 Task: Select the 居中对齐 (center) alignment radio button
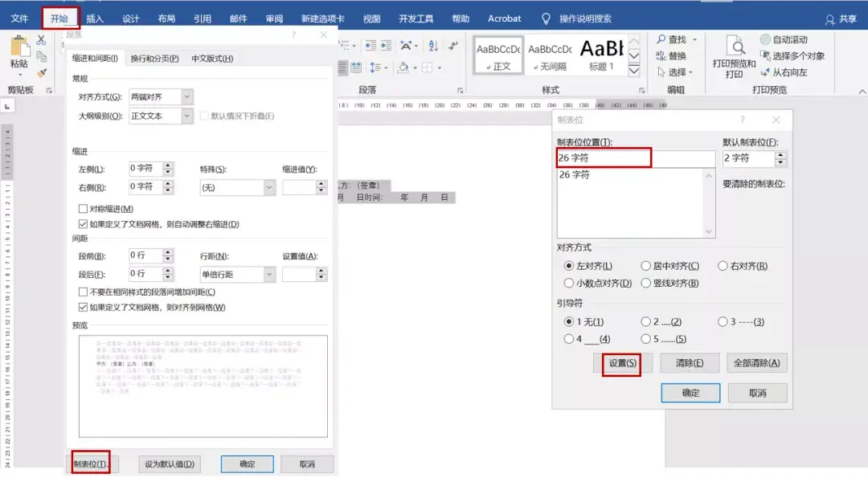click(645, 266)
